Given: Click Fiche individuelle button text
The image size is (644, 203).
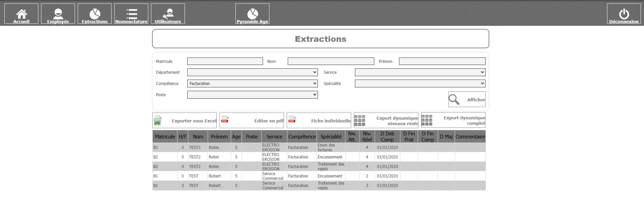Looking at the screenshot, I should [x=331, y=121].
